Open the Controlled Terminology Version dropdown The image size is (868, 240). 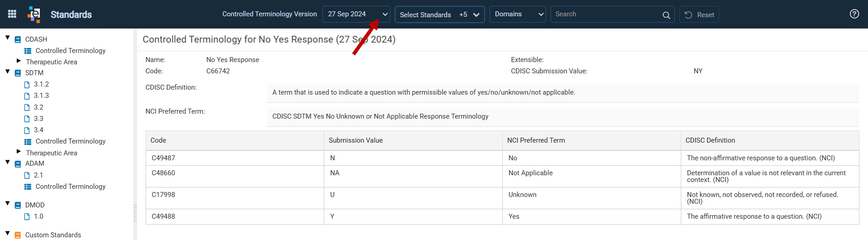pos(356,14)
